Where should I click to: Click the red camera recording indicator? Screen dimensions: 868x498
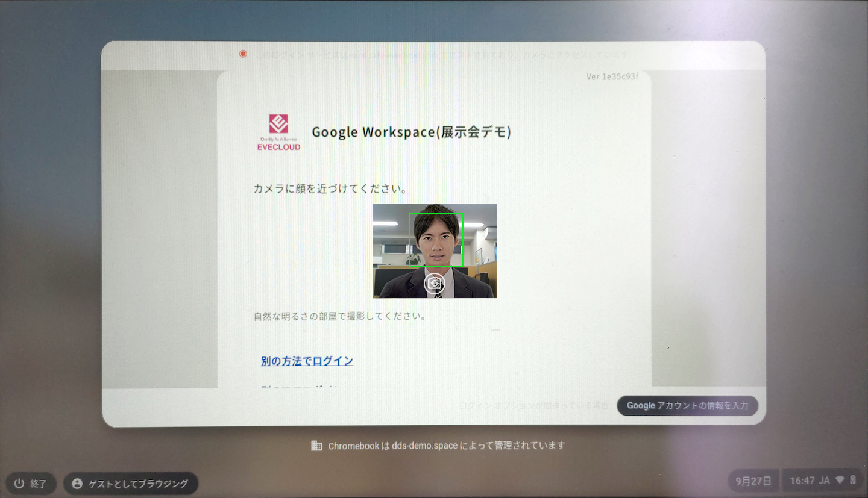pos(243,54)
